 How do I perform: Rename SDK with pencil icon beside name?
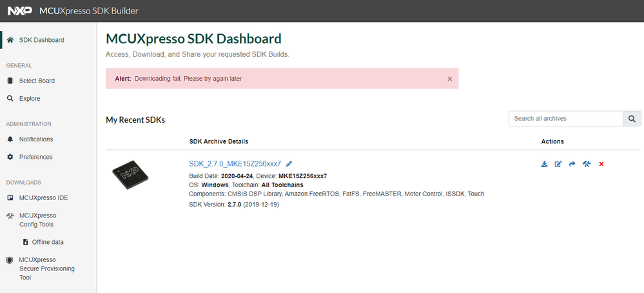point(289,163)
